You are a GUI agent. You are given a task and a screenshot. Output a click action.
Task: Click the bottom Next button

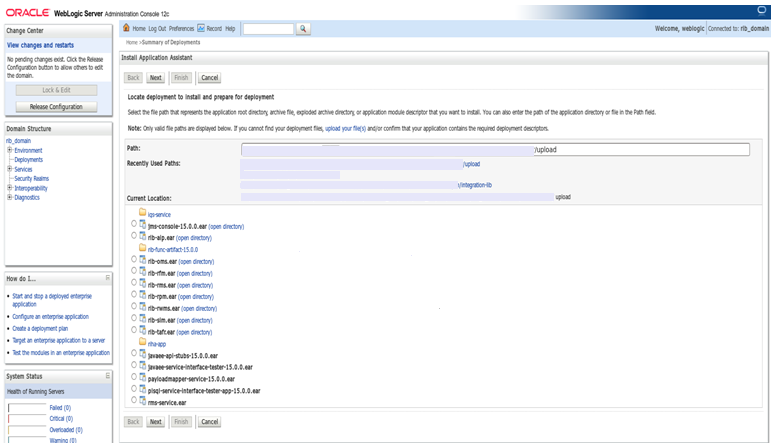pos(155,422)
